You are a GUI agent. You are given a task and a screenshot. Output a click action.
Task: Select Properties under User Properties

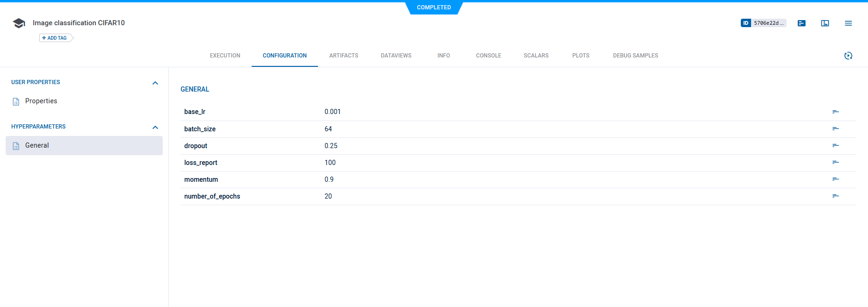click(x=41, y=101)
